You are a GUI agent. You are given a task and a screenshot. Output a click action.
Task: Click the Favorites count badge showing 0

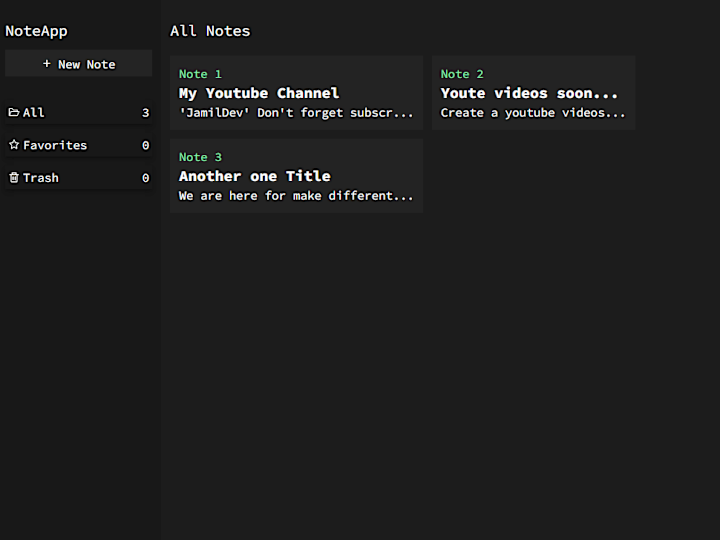146,145
